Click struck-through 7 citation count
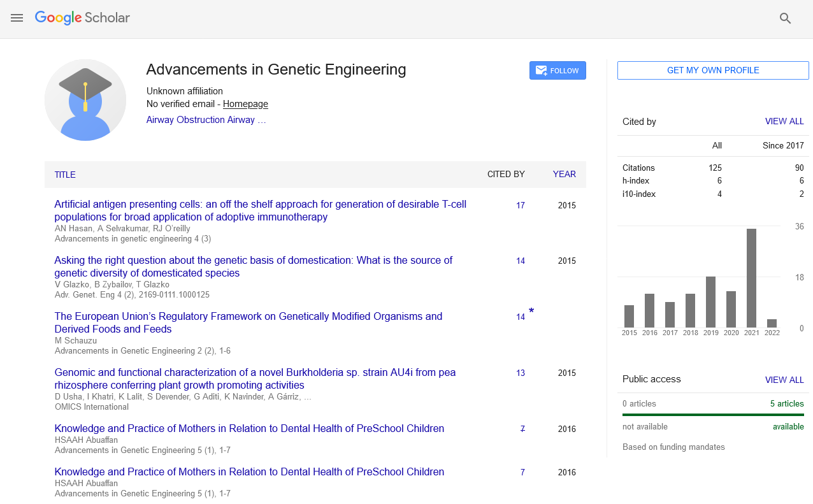Screen dimensions: 813x504 522,429
